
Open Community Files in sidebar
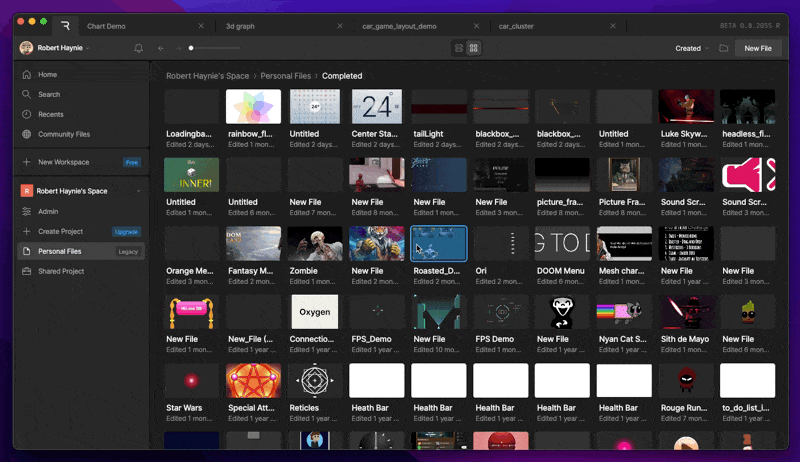[64, 134]
